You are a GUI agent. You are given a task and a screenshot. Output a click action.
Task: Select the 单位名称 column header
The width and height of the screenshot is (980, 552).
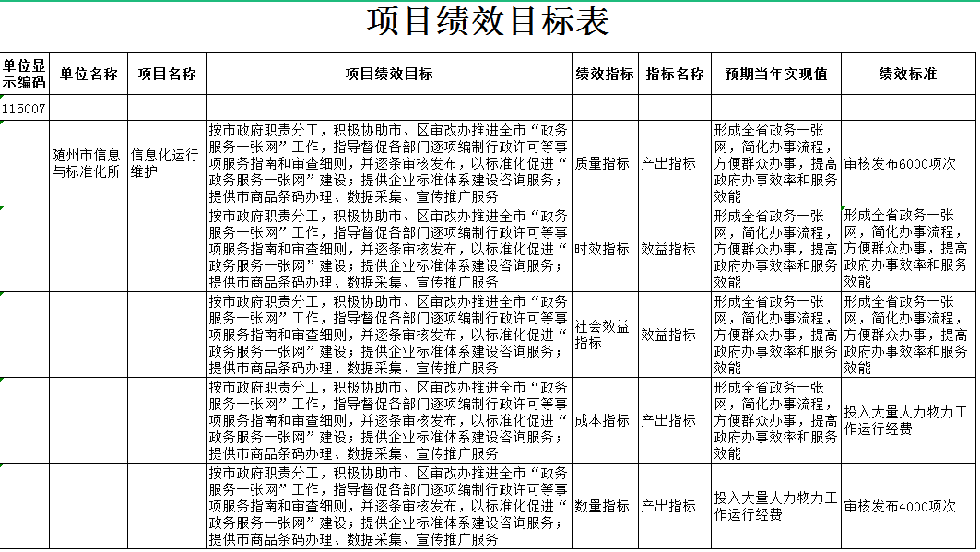89,74
